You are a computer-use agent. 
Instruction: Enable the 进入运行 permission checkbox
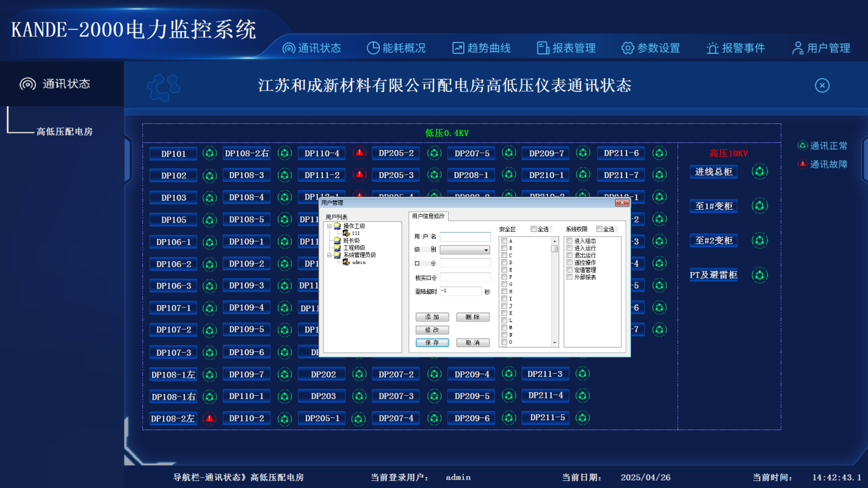(x=569, y=248)
